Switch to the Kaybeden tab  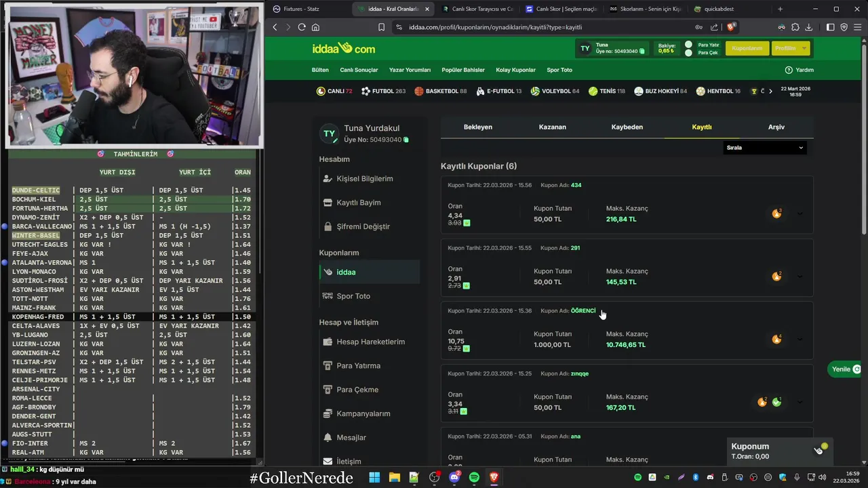coord(627,127)
